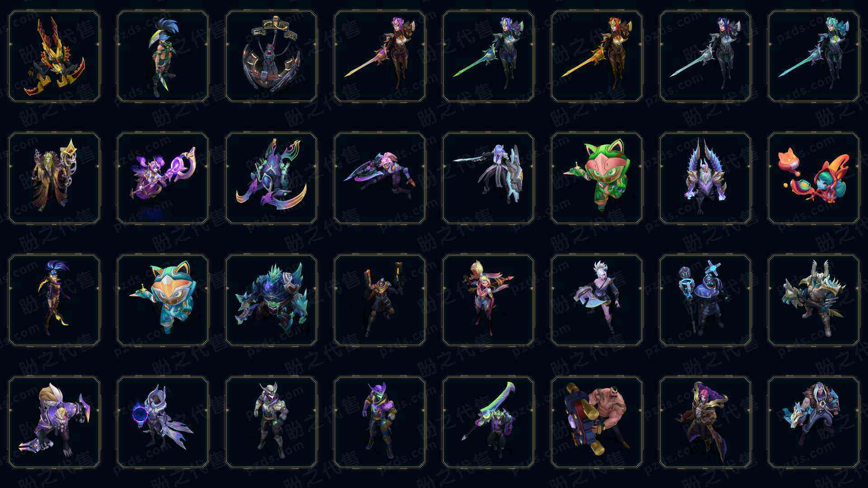Open the blue-haired ninja with green kama skin
The width and height of the screenshot is (868, 488).
163,56
